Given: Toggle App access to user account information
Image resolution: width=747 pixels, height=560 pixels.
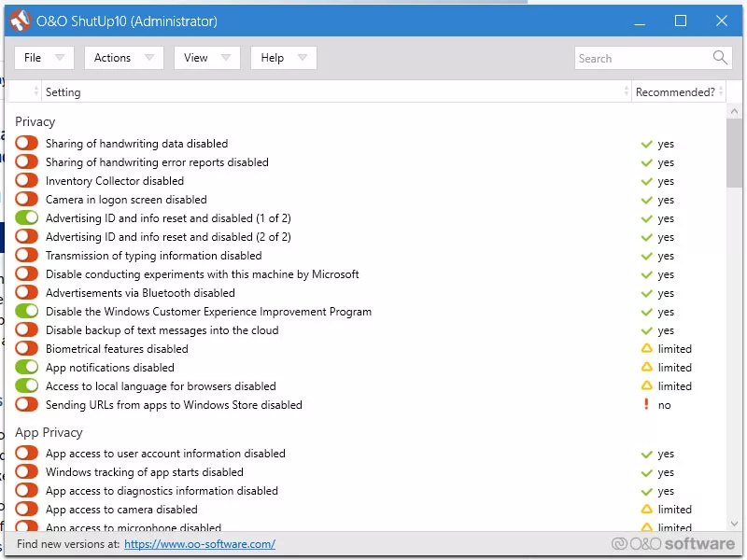Looking at the screenshot, I should coord(26,453).
